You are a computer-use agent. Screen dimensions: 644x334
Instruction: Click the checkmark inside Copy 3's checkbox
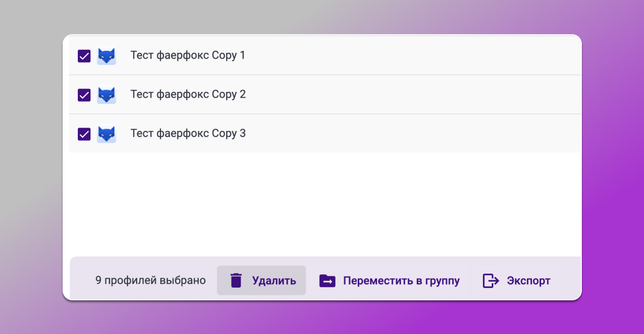coord(84,134)
